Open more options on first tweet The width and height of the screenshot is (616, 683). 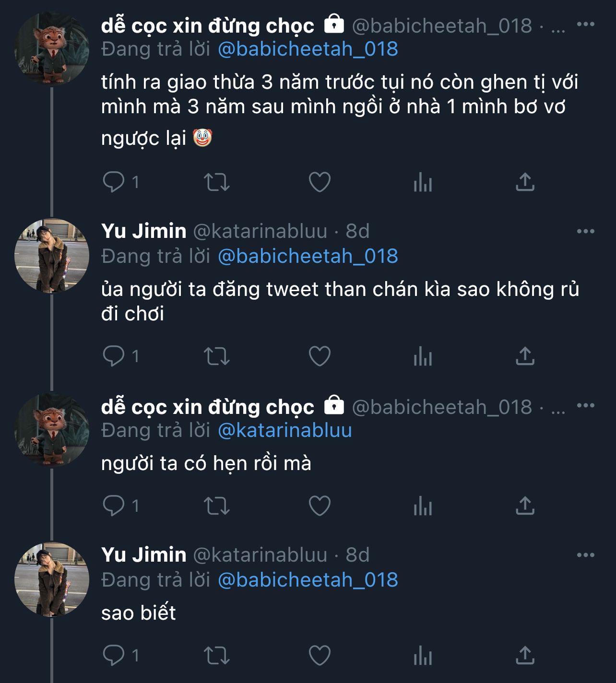(585, 24)
